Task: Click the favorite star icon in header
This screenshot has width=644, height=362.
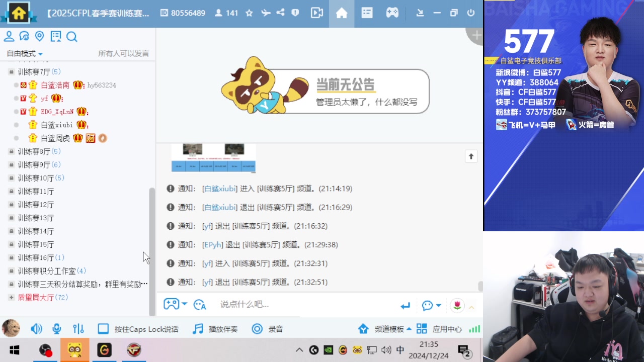Action: 249,13
